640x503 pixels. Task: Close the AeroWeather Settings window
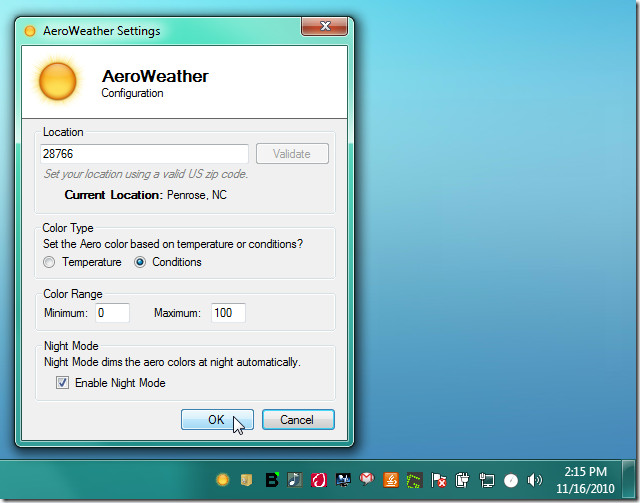click(325, 26)
